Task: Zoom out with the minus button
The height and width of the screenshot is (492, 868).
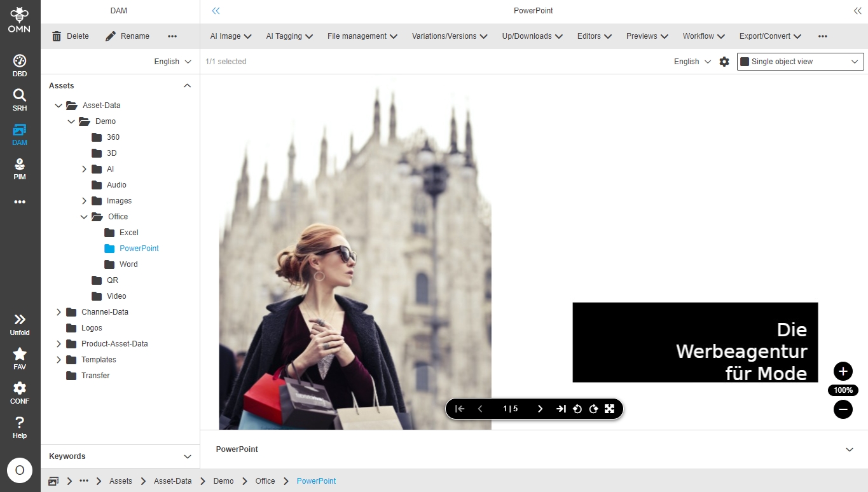Action: coord(843,409)
